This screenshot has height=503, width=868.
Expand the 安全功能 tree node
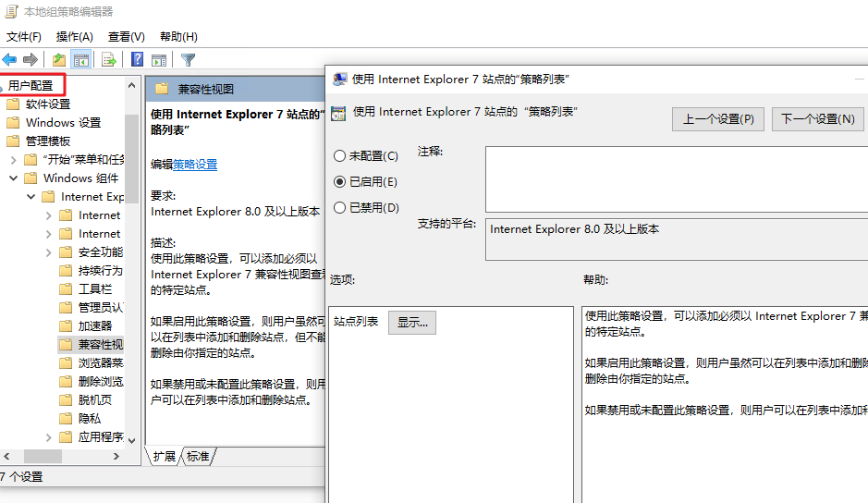click(x=49, y=252)
